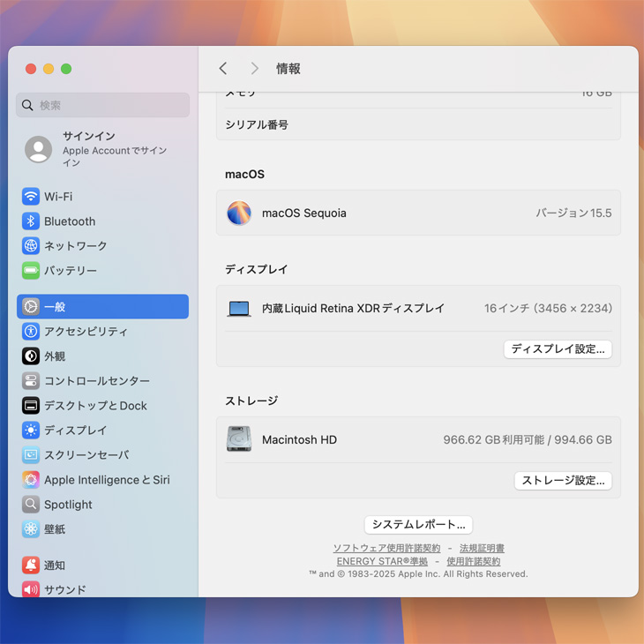Click the laptop icon beside 内蔵Liquid Retina XDR
This screenshot has width=644, height=644.
pyautogui.click(x=239, y=309)
